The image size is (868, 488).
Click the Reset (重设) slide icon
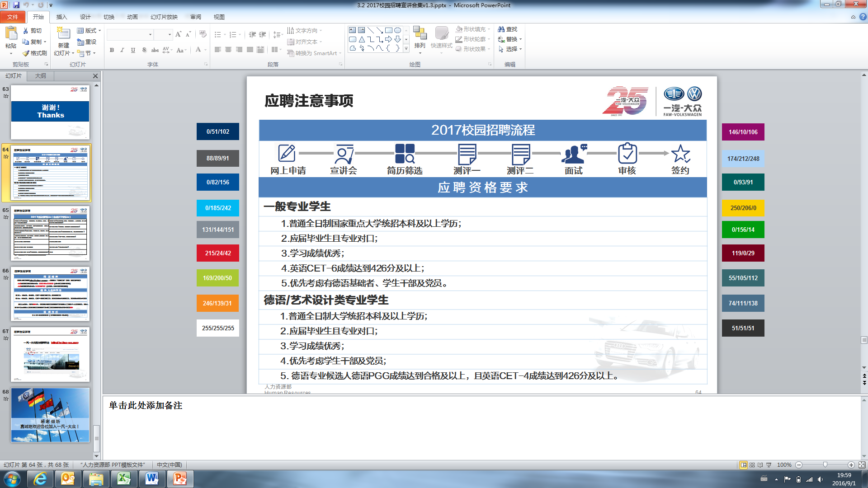tap(80, 42)
